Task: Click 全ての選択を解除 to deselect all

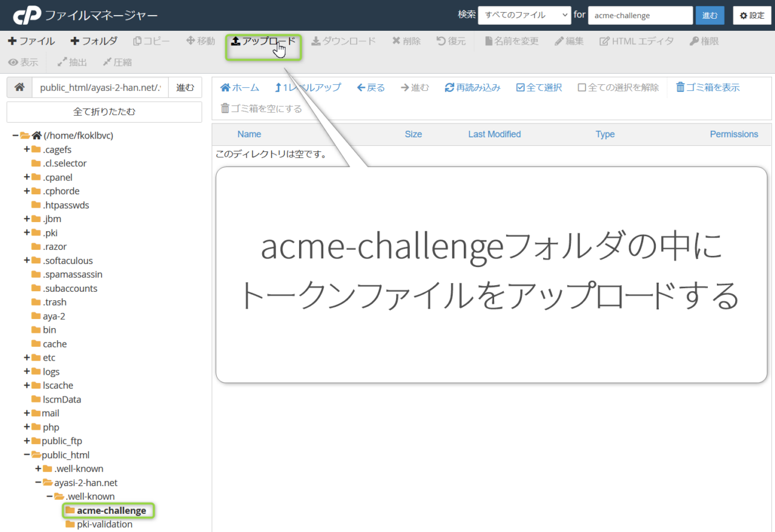Action: [618, 87]
